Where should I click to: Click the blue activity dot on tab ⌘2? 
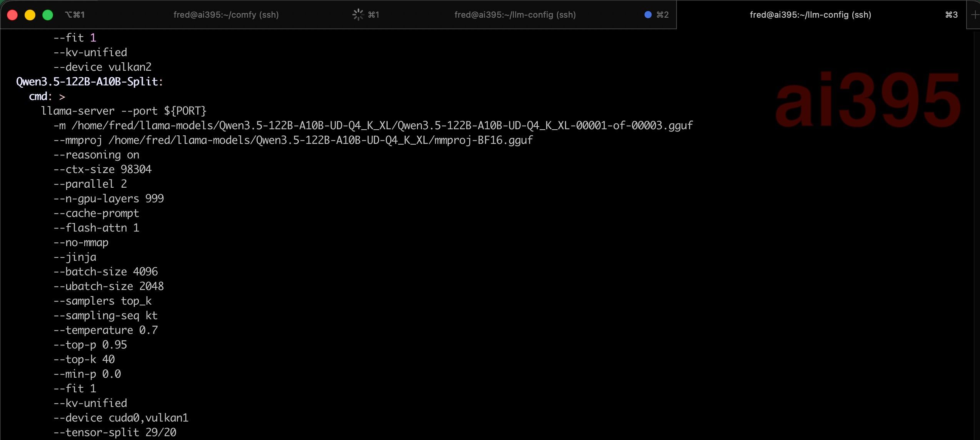pyautogui.click(x=648, y=15)
